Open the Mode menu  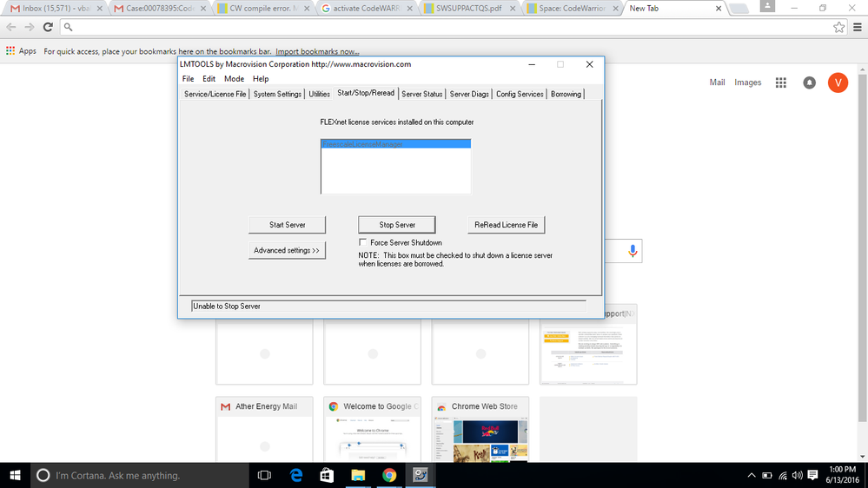tap(234, 79)
